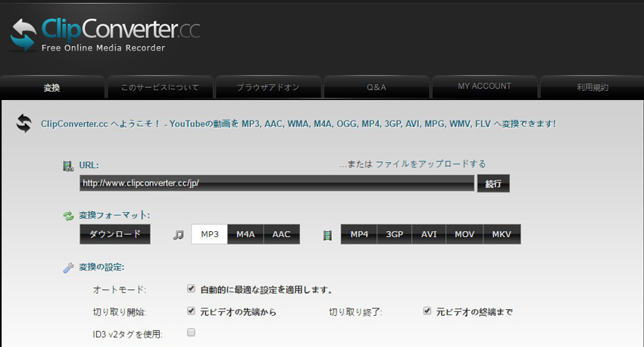The height and width of the screenshot is (347, 644).
Task: Click the 自動的に最適な設定を適用します text
Action: coord(266,290)
